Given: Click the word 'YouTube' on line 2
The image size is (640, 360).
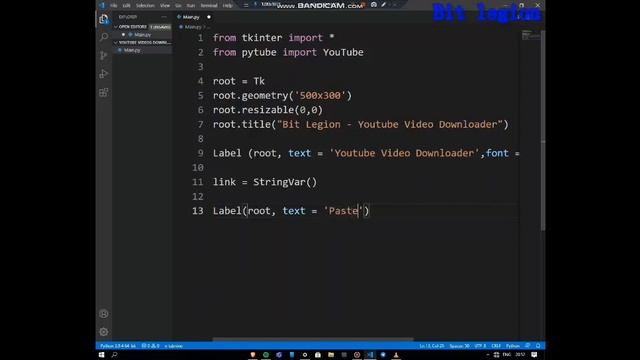Looking at the screenshot, I should point(343,52).
